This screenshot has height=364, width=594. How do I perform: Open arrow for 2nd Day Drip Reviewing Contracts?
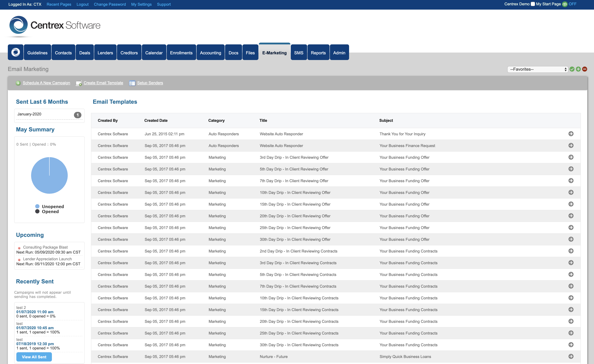pos(571,251)
